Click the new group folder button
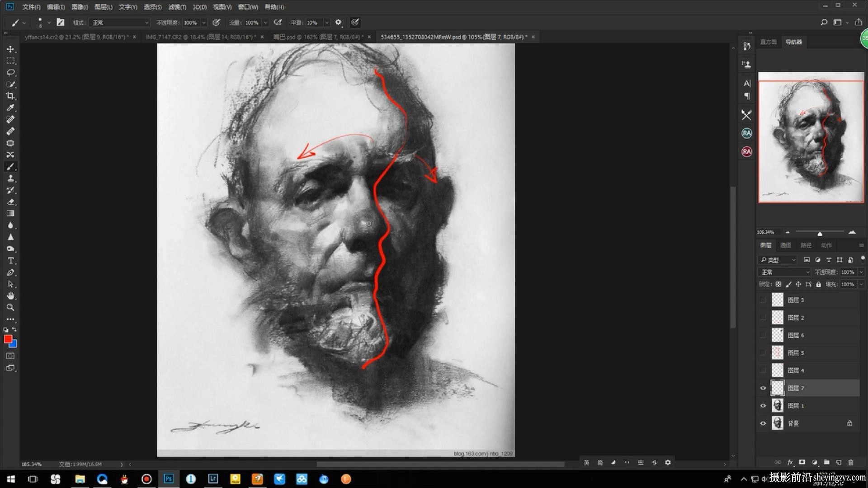Screen dimensions: 868x488 click(x=826, y=462)
